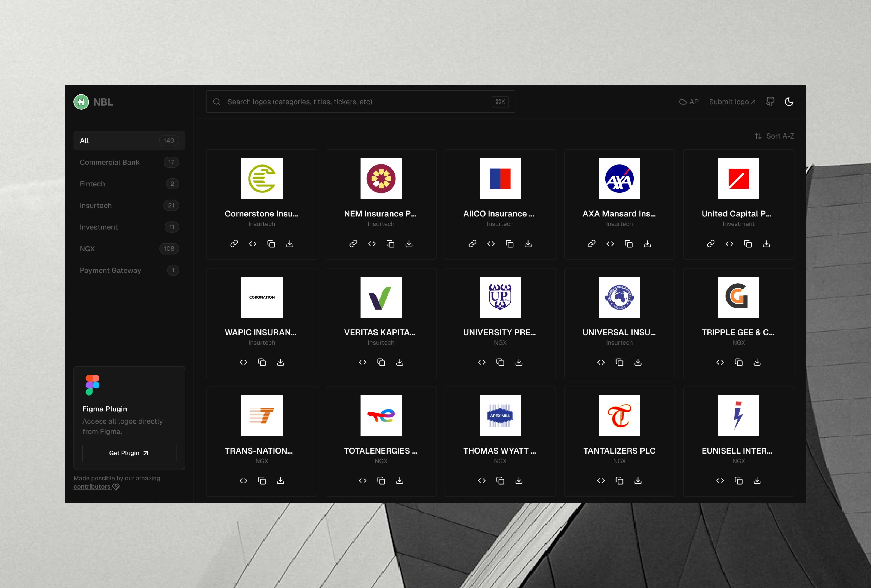871x588 pixels.
Task: Sort logos with Sort A-Z
Action: 774,136
